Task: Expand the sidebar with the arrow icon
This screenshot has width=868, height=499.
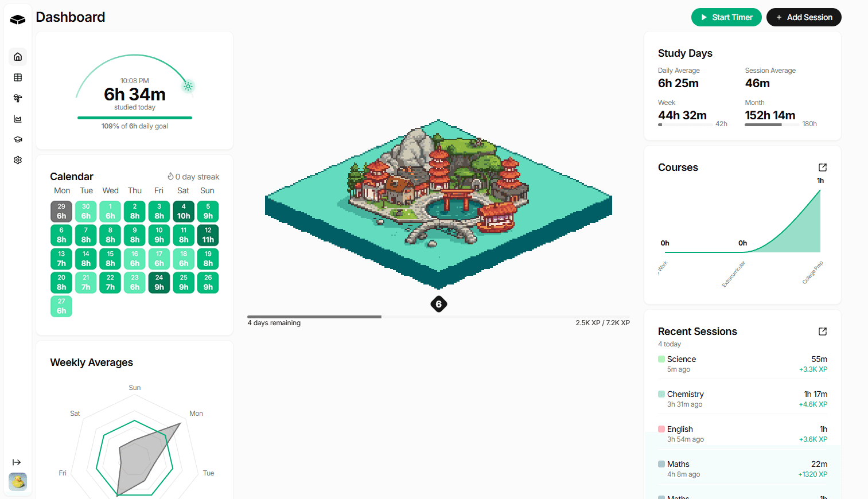Action: (x=17, y=462)
